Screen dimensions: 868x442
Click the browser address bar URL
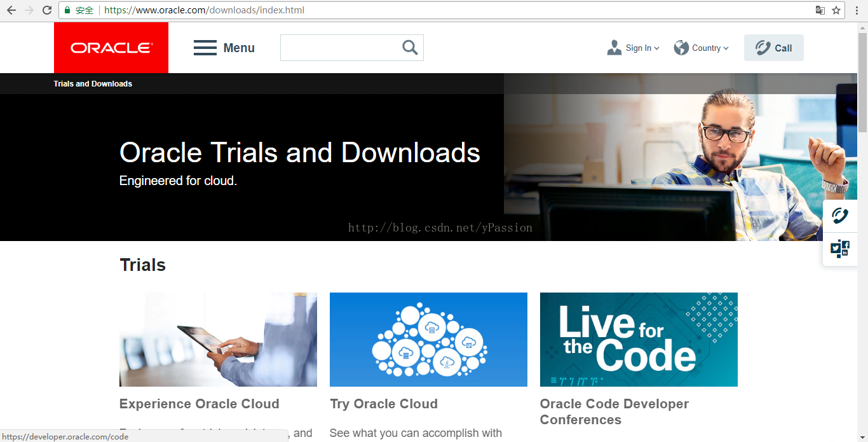pyautogui.click(x=204, y=10)
